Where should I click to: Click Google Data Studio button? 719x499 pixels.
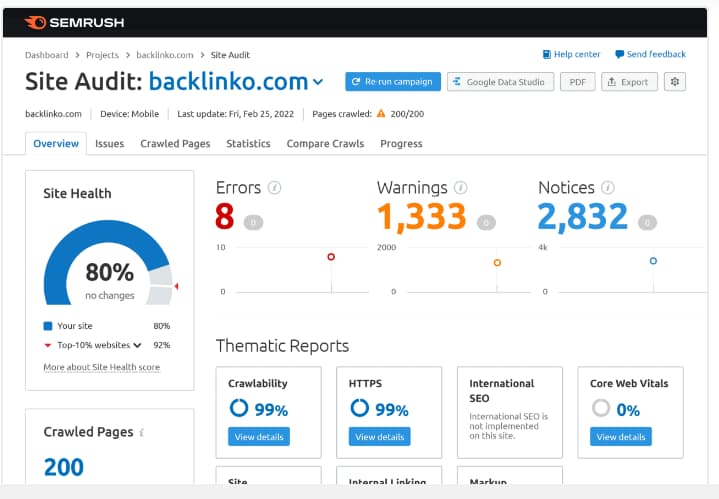tap(500, 82)
